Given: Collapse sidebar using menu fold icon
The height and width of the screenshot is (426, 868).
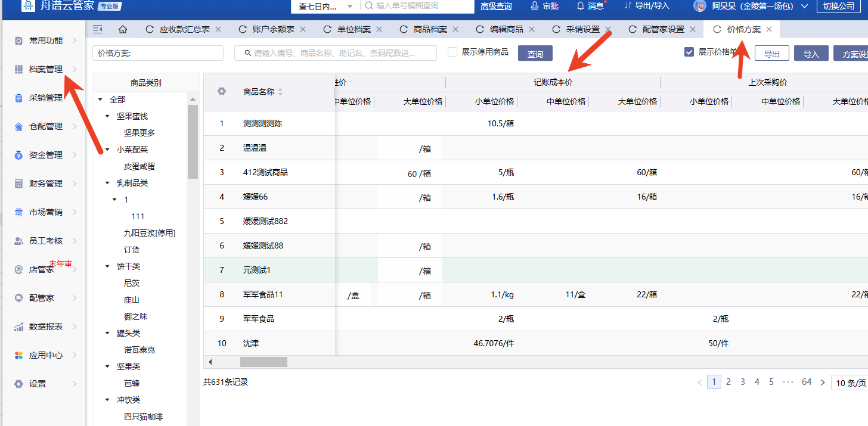Looking at the screenshot, I should [98, 29].
